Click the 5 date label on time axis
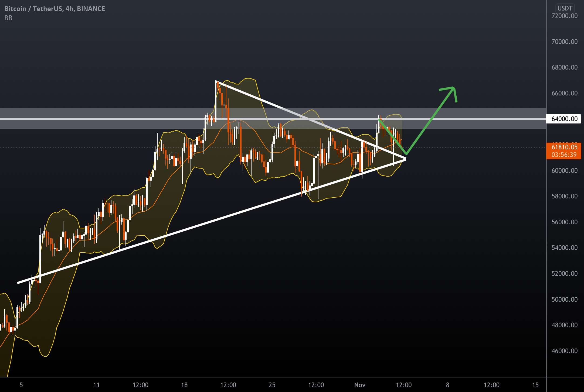The image size is (584, 392). pyautogui.click(x=21, y=385)
